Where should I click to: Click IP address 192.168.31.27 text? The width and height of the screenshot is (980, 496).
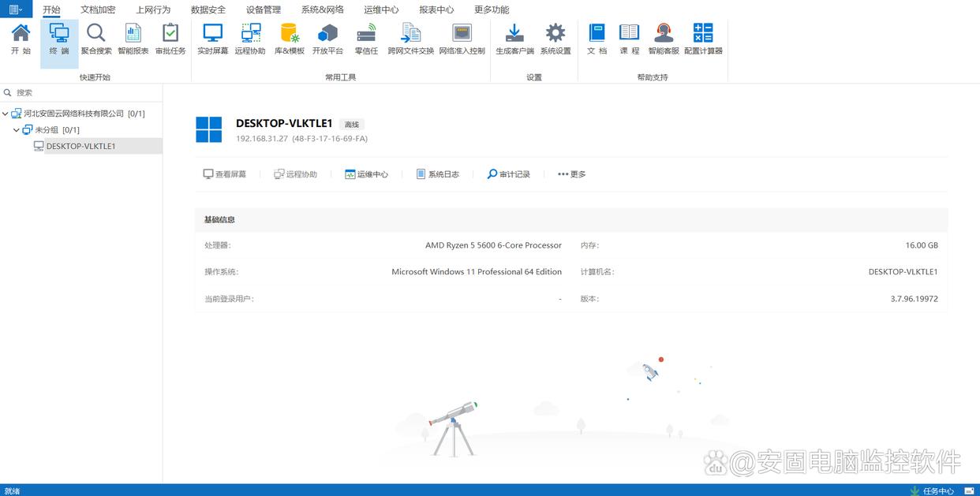tap(262, 139)
